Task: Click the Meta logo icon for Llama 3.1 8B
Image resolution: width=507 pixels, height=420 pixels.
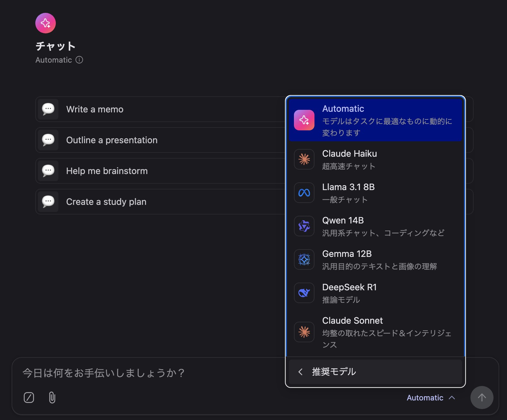Action: (x=304, y=193)
